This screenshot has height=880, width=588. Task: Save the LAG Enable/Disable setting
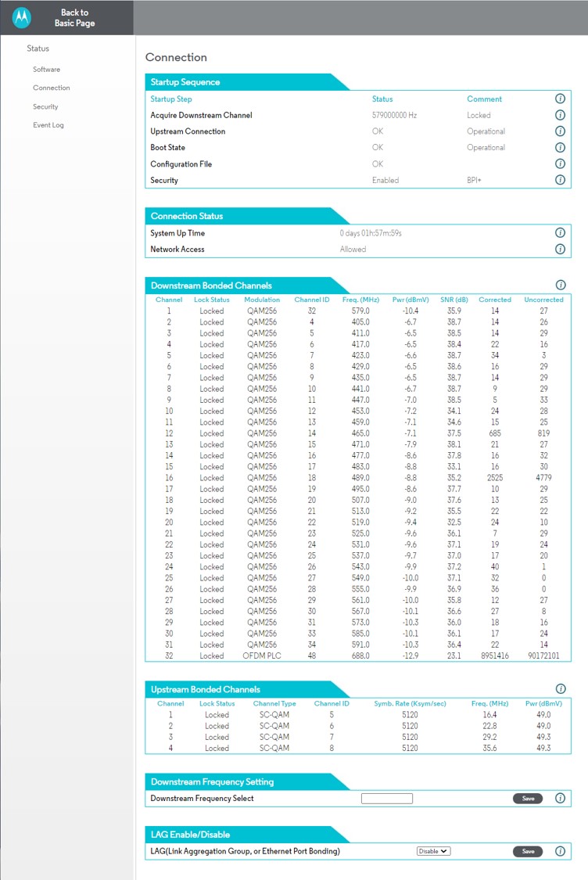pyautogui.click(x=528, y=851)
